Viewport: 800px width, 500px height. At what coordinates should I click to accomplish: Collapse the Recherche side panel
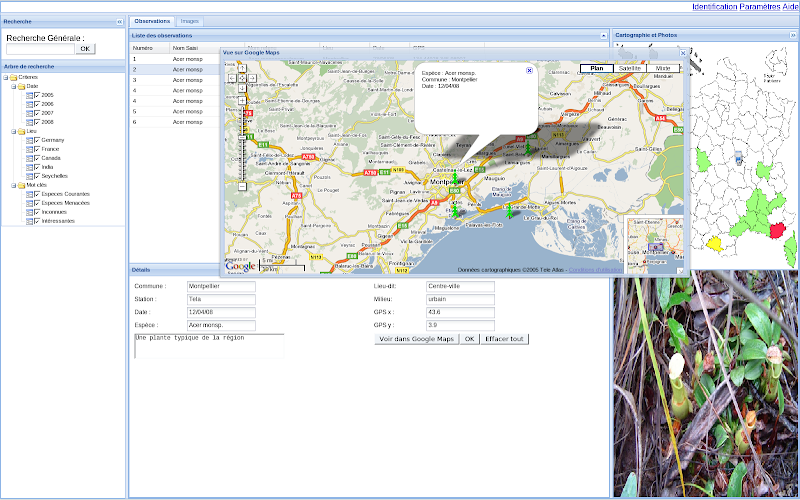pyautogui.click(x=120, y=21)
